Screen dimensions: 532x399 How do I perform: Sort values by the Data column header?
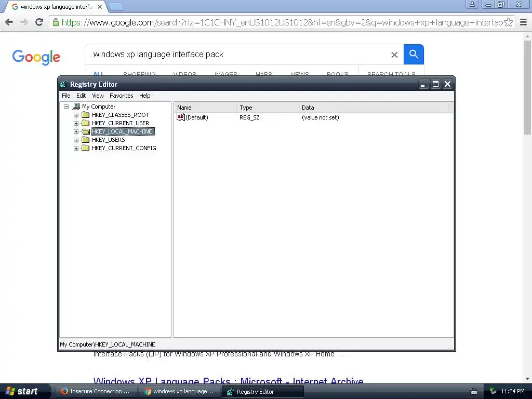point(374,108)
